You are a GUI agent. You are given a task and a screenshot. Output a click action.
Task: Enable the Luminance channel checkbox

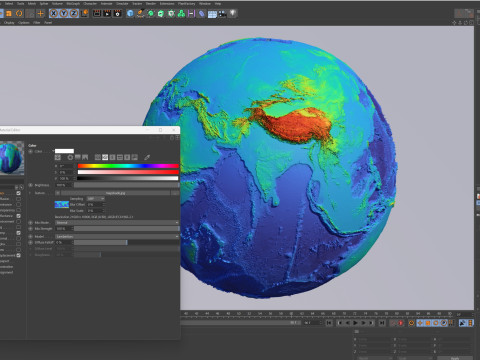(x=19, y=204)
